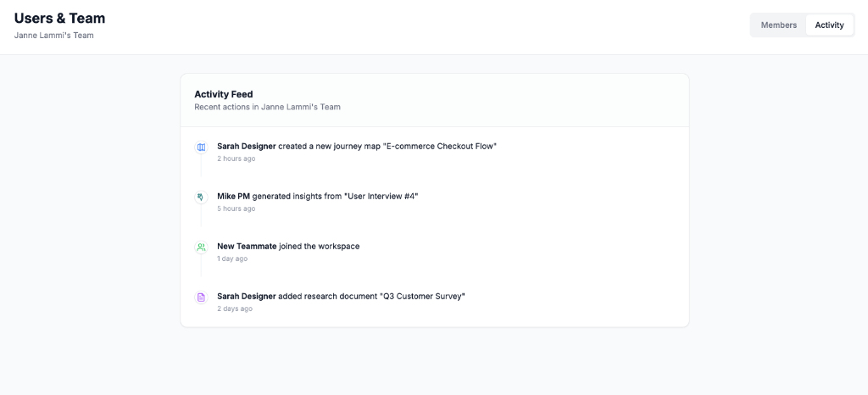
Task: Select the Activity tab
Action: [829, 25]
